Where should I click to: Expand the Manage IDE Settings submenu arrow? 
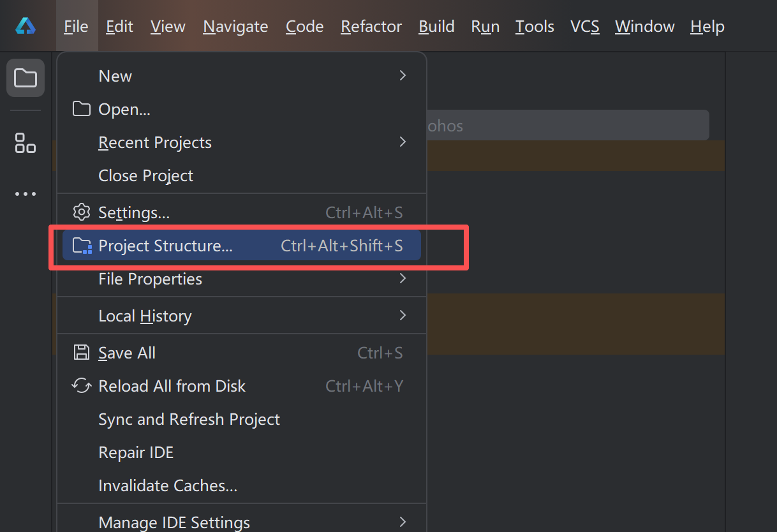pos(403,522)
